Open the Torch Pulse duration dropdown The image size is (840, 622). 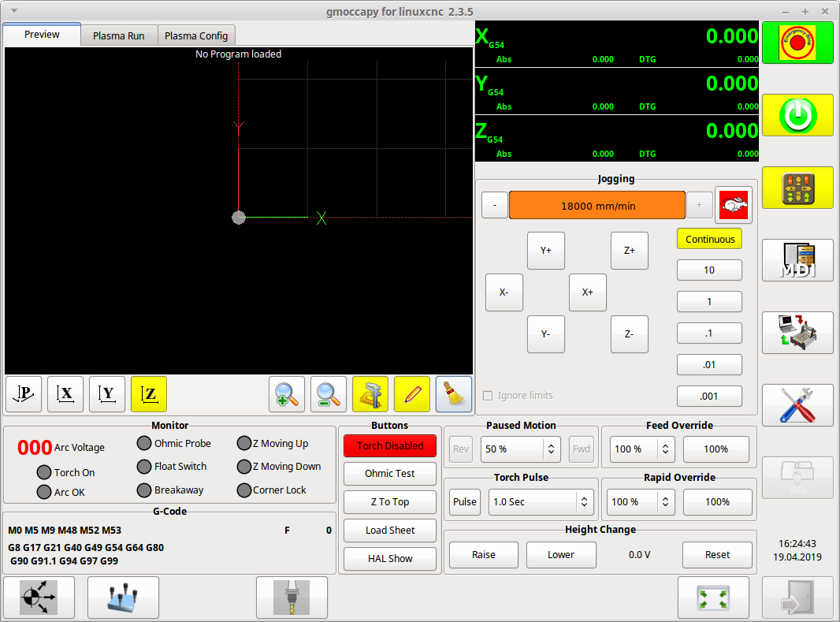[x=585, y=502]
